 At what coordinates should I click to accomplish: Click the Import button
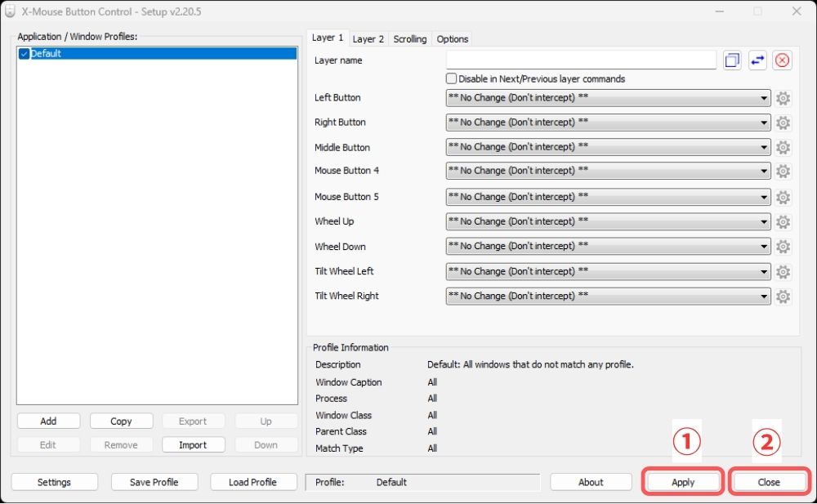coord(193,445)
